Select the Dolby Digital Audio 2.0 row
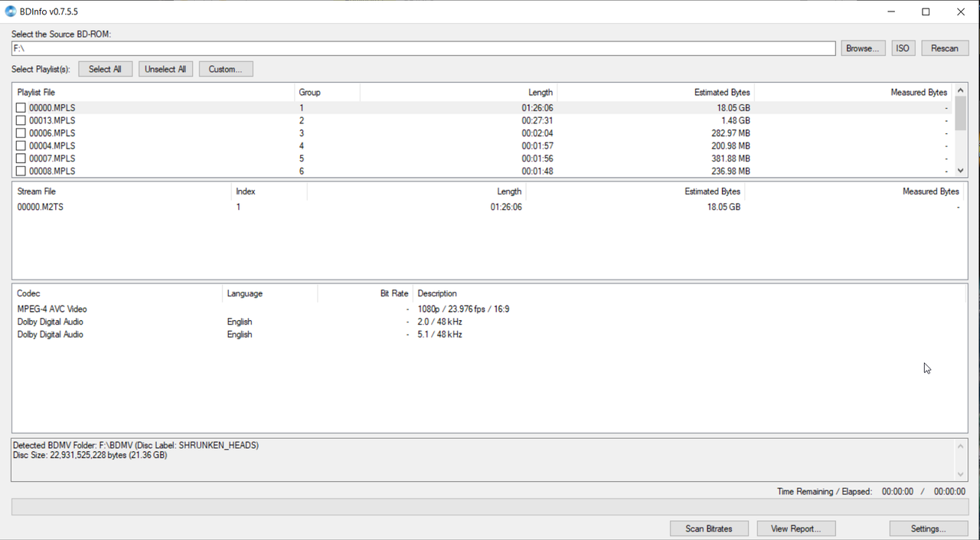 point(488,322)
